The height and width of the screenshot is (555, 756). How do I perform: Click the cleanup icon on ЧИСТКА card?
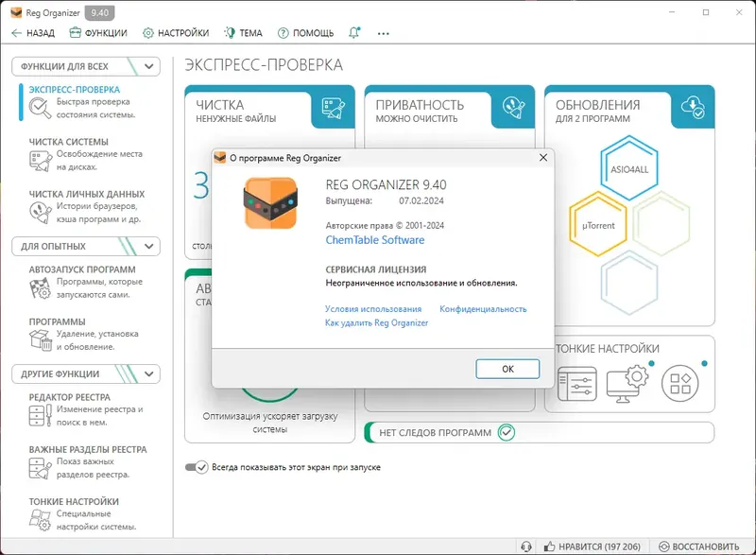333,107
